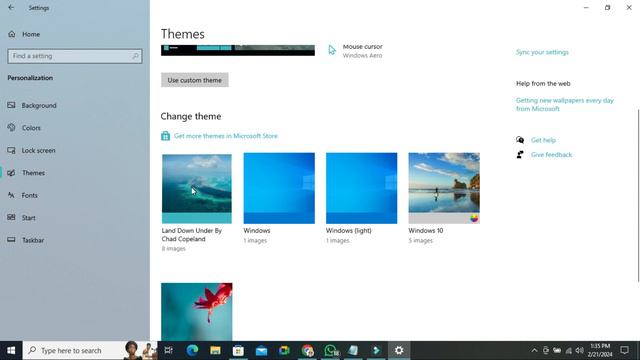Apply the Windows theme thumbnail
Screen dimensions: 640x360
[x=279, y=188]
